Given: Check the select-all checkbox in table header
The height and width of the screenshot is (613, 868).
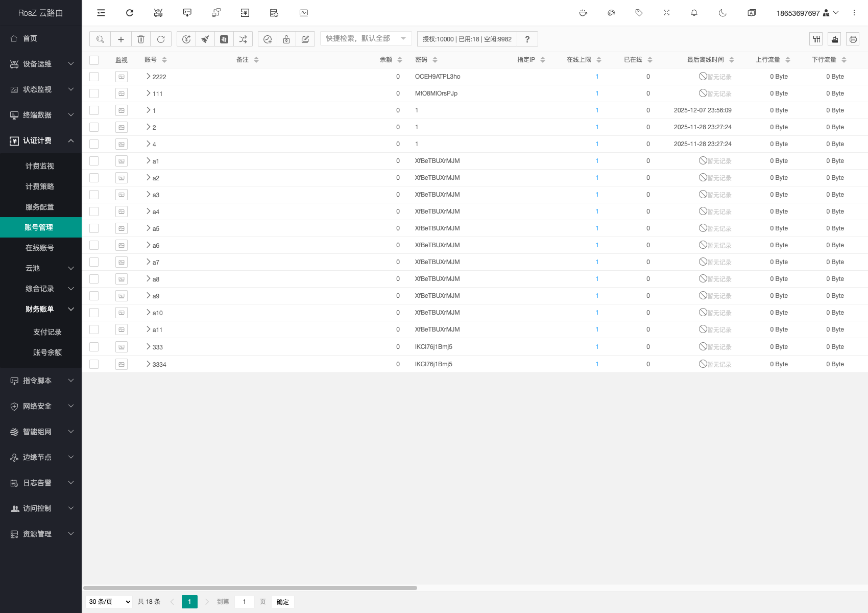Looking at the screenshot, I should [94, 60].
